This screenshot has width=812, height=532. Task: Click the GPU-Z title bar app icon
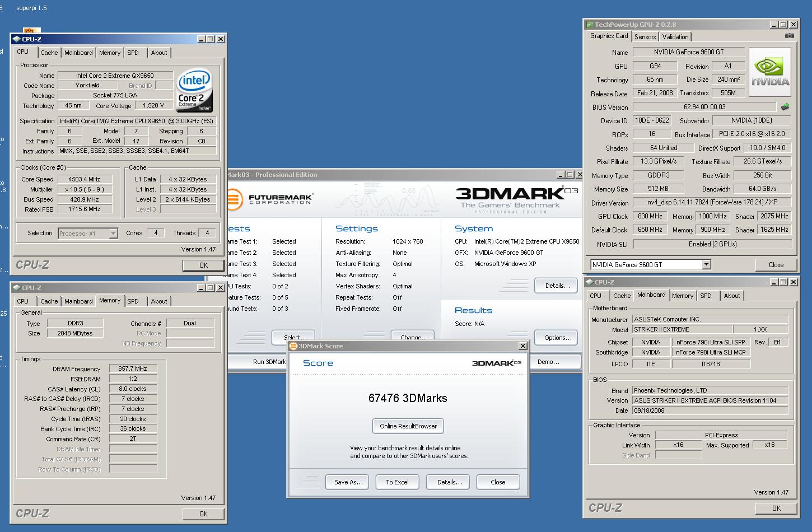pyautogui.click(x=590, y=25)
